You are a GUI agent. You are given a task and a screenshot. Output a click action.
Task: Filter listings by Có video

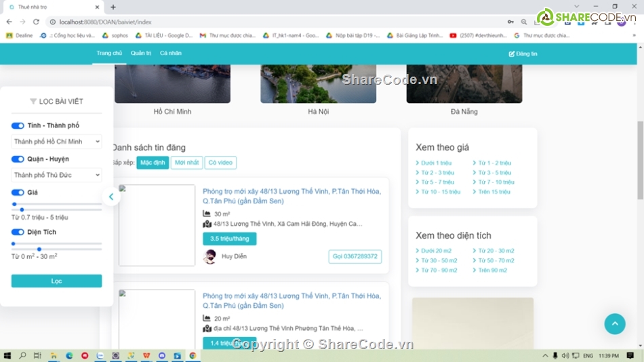(220, 163)
